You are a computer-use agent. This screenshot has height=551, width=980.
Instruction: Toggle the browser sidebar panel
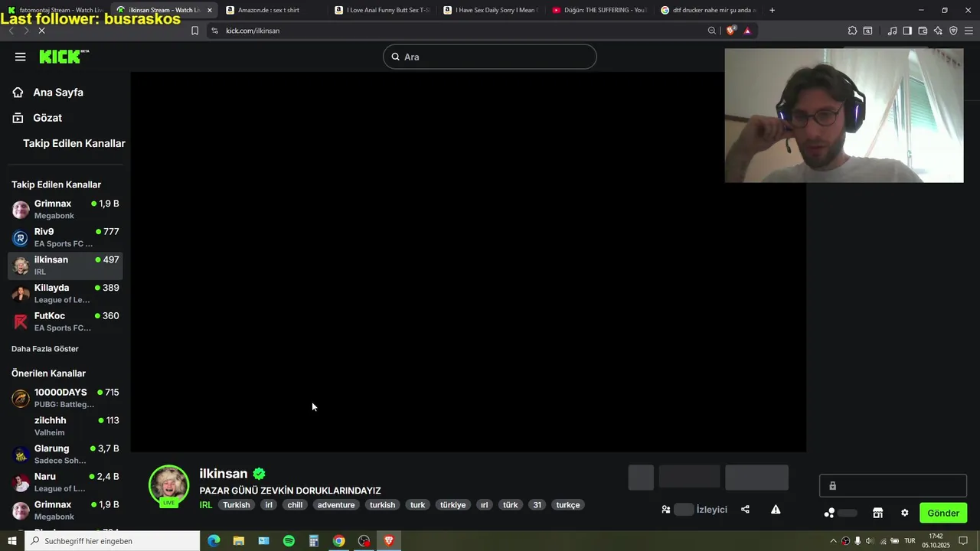click(x=907, y=31)
